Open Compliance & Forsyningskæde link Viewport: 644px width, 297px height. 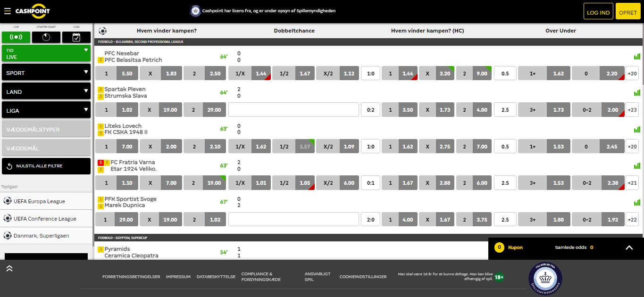pos(261,277)
